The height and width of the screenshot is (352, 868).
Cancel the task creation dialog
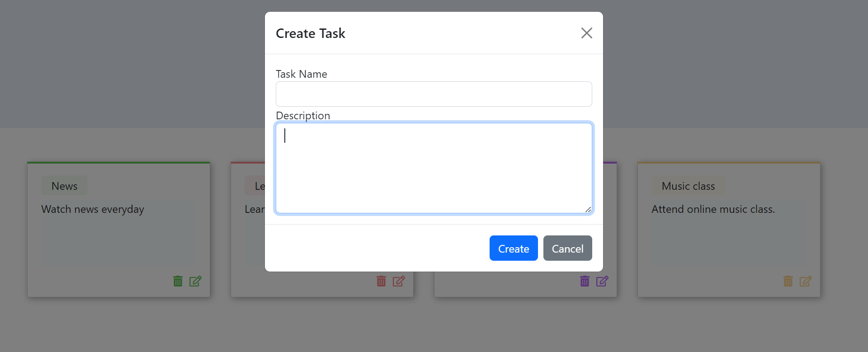[567, 248]
